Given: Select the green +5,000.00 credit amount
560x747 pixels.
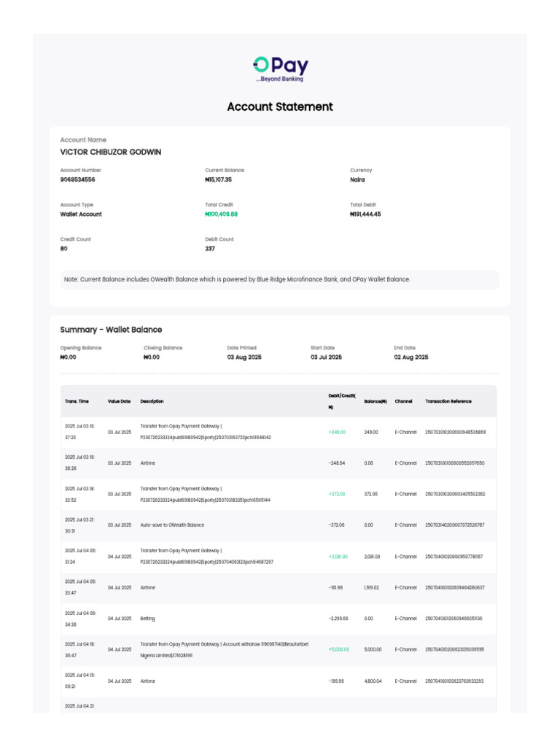Looking at the screenshot, I should pyautogui.click(x=338, y=650).
